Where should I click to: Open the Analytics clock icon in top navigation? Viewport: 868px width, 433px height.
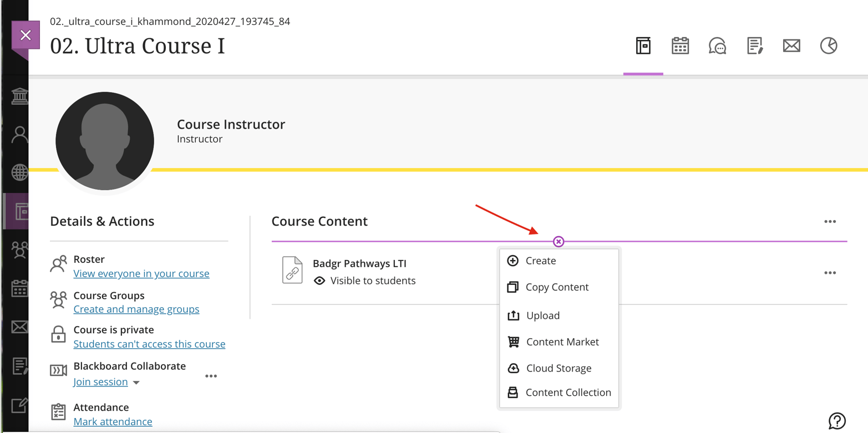coord(828,46)
